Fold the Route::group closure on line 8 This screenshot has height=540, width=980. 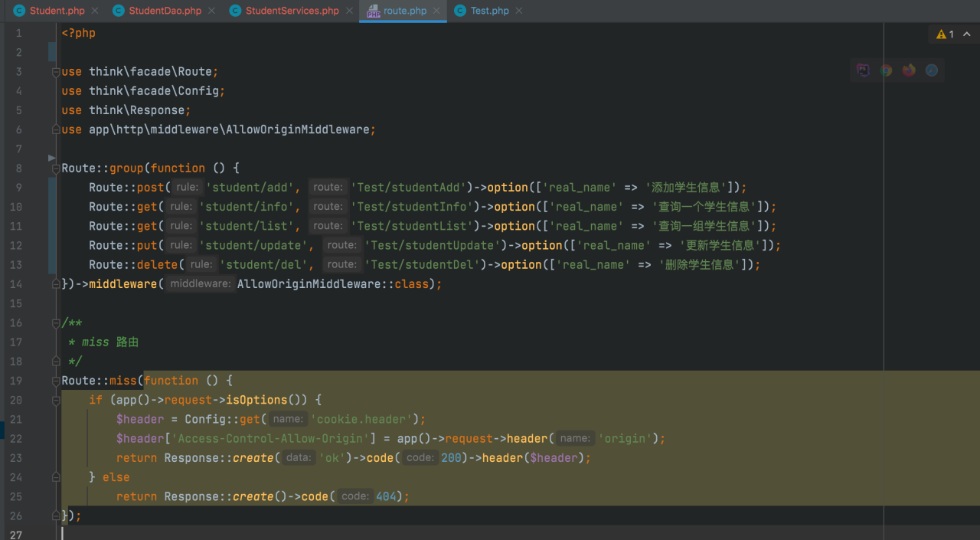(55, 169)
